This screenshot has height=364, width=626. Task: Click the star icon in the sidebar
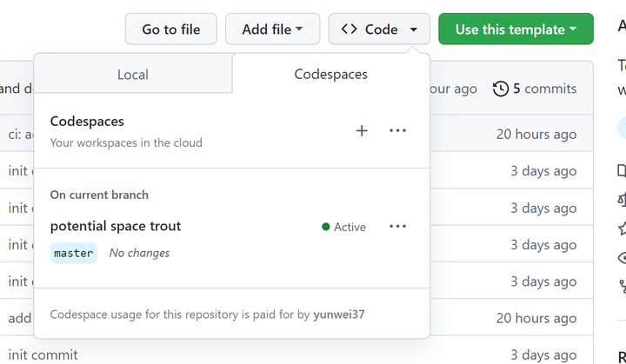pos(622,228)
